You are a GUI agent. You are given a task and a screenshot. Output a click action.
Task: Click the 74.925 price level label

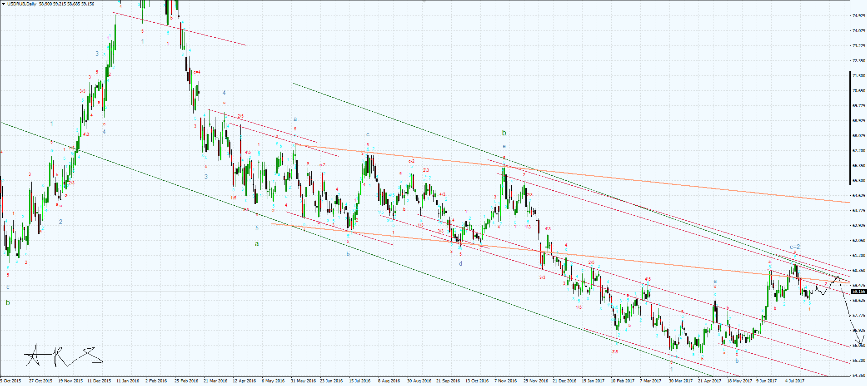coord(859,16)
